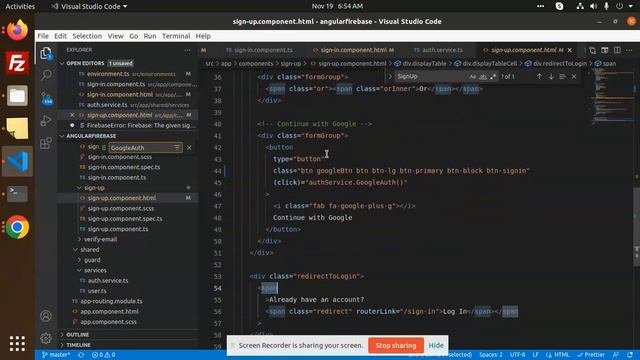Toggle find in selection in find widget
Image resolution: width=640 pixels, height=360 pixels.
point(562,76)
